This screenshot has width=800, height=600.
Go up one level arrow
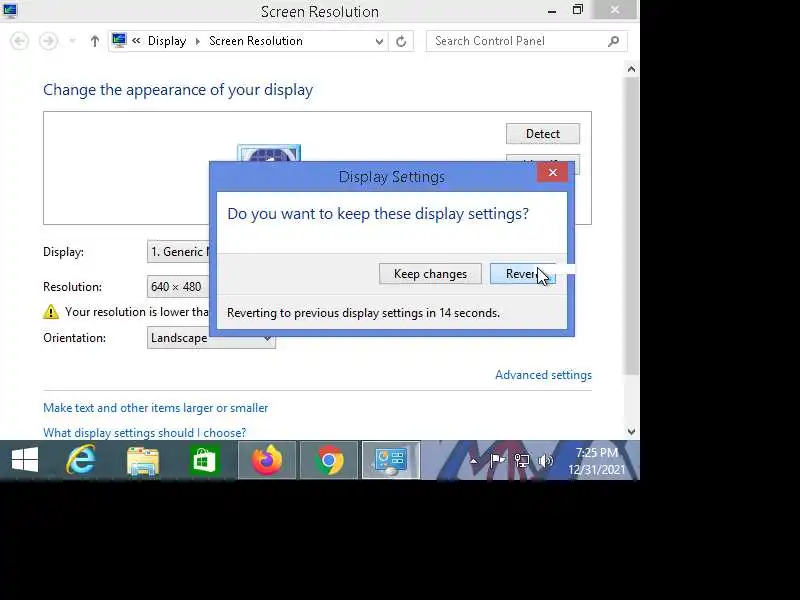pyautogui.click(x=94, y=41)
